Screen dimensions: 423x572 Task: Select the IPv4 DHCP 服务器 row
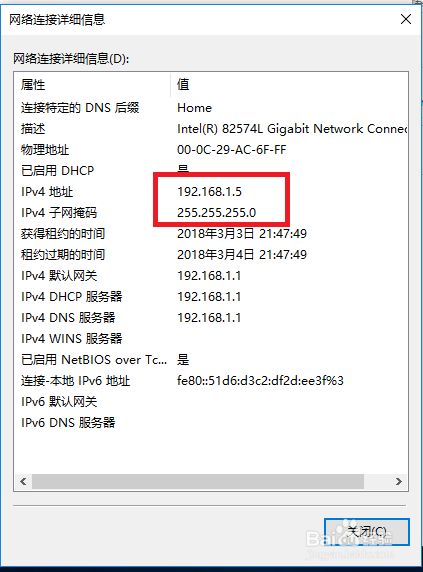point(211,296)
